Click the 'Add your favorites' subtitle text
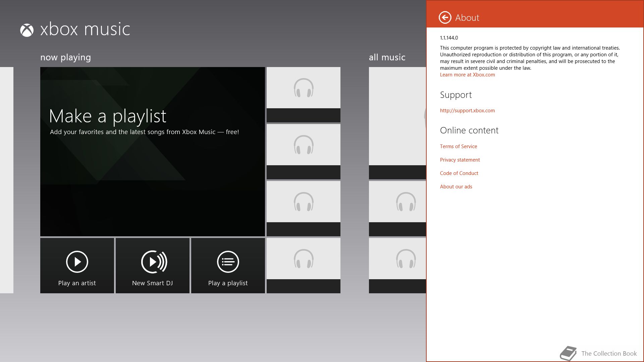This screenshot has height=362, width=644. point(144,132)
